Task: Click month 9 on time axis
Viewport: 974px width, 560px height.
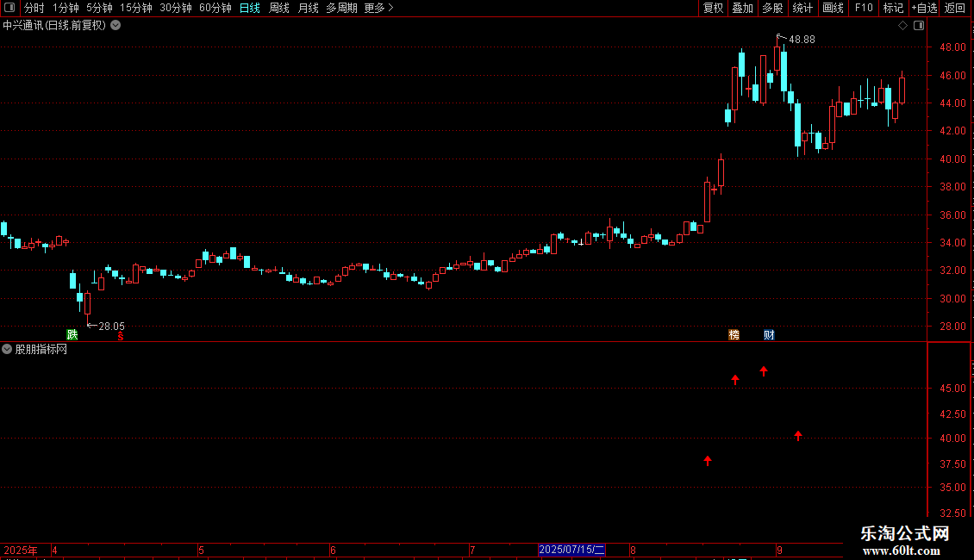Action: [779, 550]
